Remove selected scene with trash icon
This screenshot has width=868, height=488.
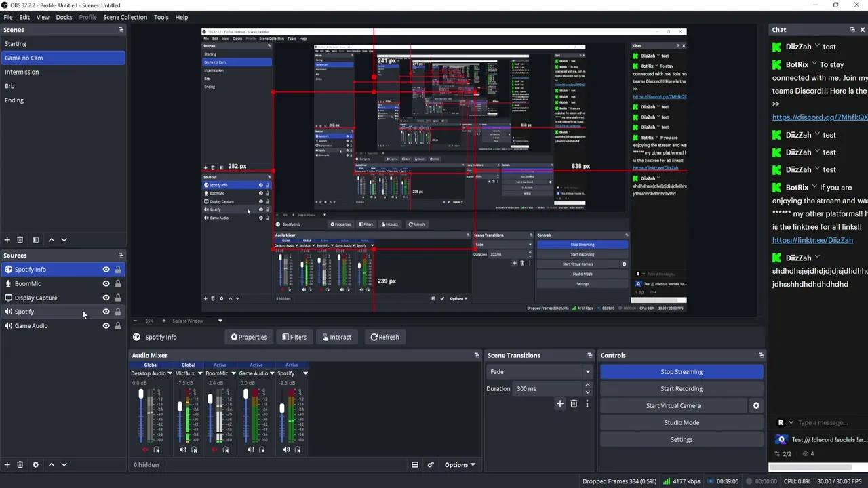(x=20, y=239)
